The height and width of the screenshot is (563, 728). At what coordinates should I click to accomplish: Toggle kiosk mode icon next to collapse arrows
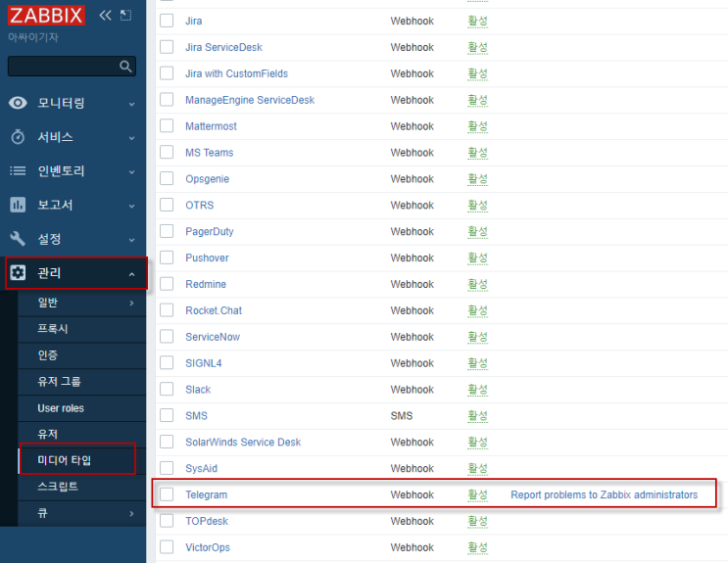125,16
